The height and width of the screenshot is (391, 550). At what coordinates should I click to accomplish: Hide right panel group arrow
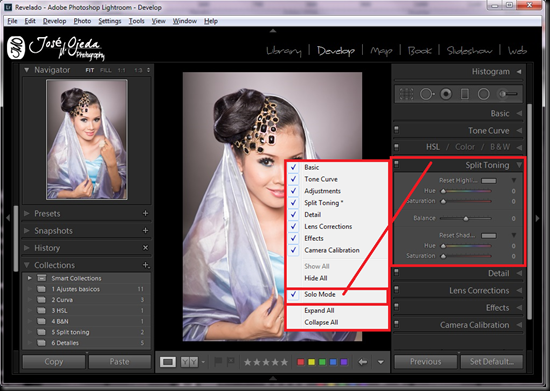[537, 218]
